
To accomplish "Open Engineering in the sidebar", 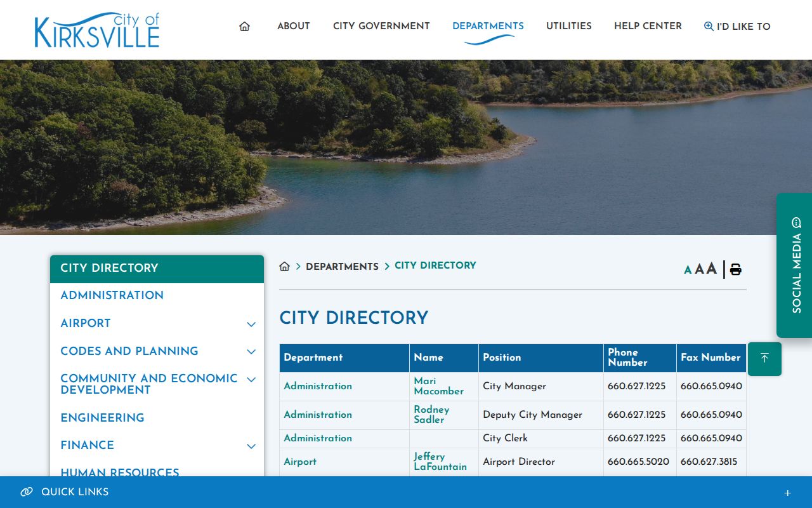I will pyautogui.click(x=102, y=418).
